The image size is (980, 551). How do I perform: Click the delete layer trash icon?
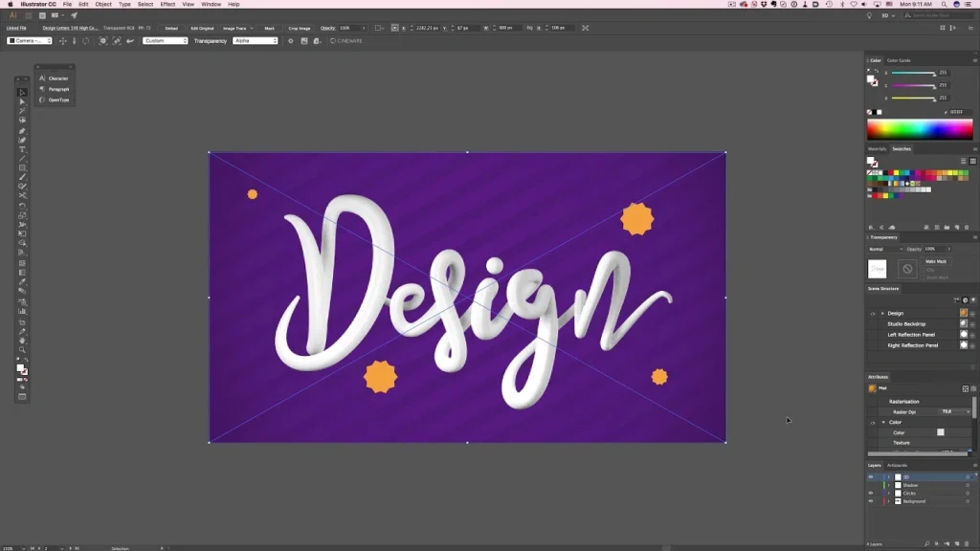click(x=967, y=544)
